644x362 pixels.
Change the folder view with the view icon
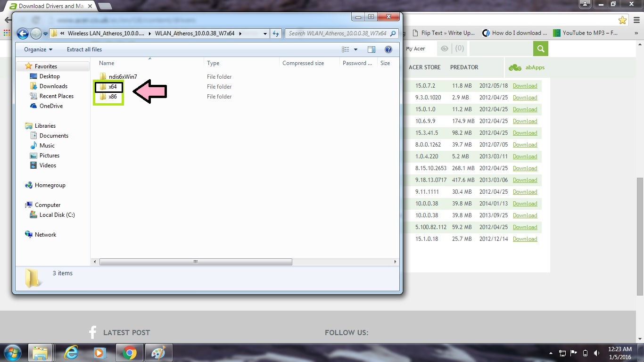pyautogui.click(x=346, y=49)
